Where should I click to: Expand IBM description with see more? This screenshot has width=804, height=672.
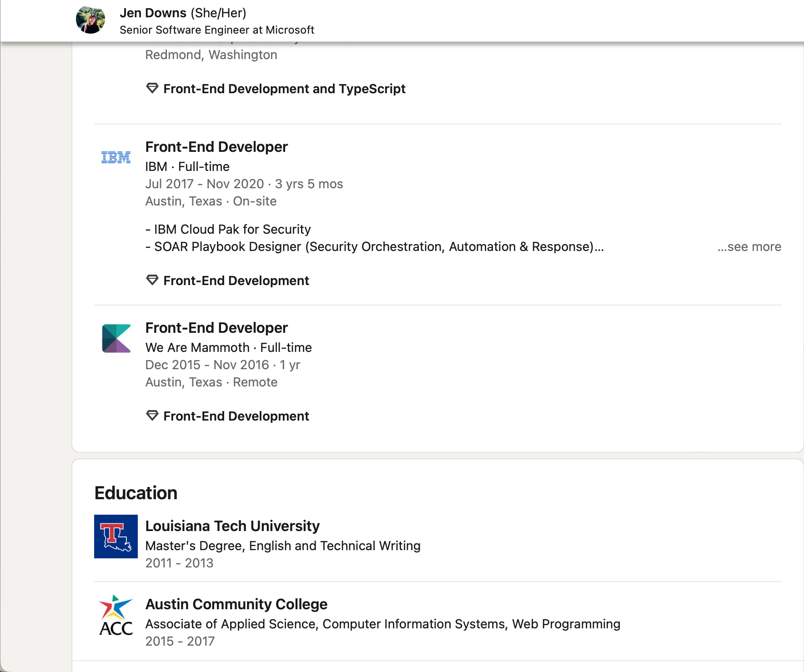click(749, 247)
